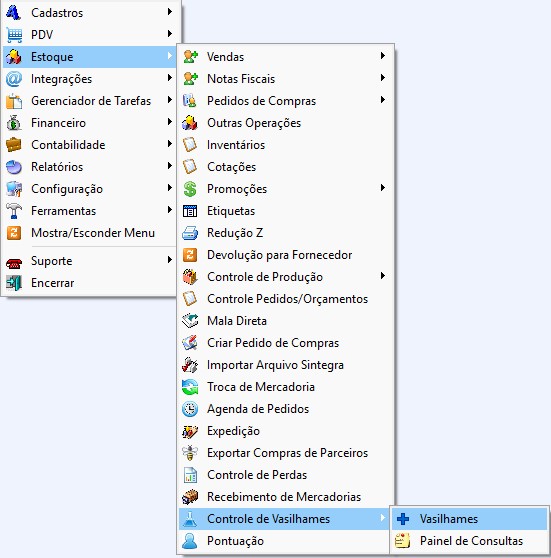The width and height of the screenshot is (551, 558).
Task: Click the blue plus icon beside Vasilhames
Action: point(403,519)
